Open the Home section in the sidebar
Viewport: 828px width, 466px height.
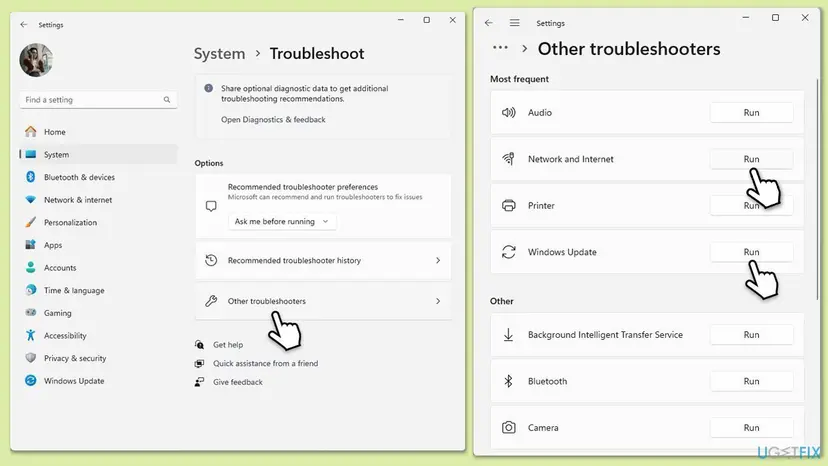[98, 132]
